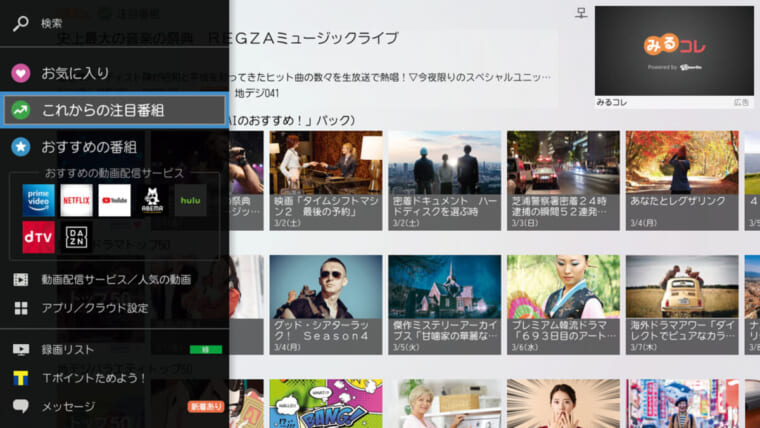760x428 pixels.
Task: Open the 録画リスト recording list
Action: tap(67, 349)
